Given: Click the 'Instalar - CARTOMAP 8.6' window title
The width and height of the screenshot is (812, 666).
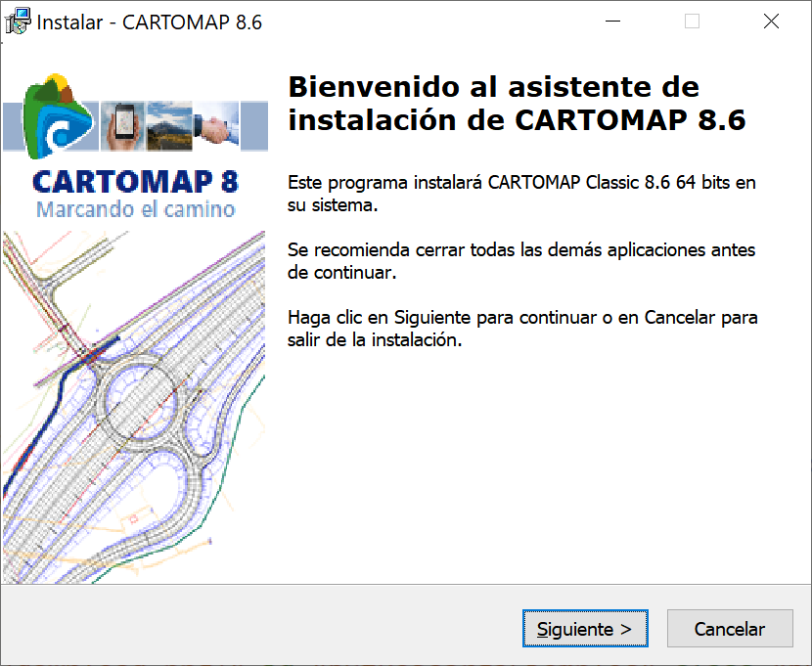Looking at the screenshot, I should click(149, 22).
